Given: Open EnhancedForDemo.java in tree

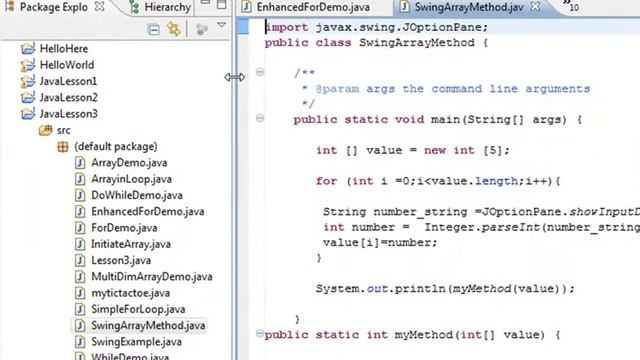Looking at the screenshot, I should (x=147, y=212).
